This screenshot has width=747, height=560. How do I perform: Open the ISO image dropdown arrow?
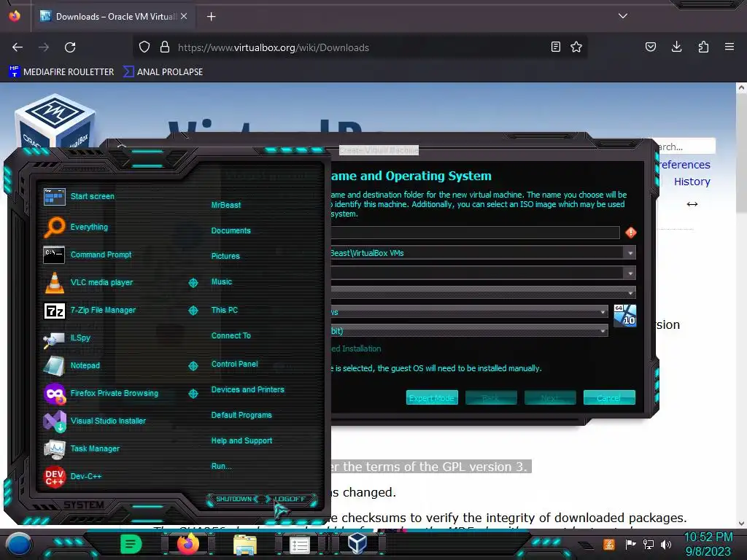(630, 273)
